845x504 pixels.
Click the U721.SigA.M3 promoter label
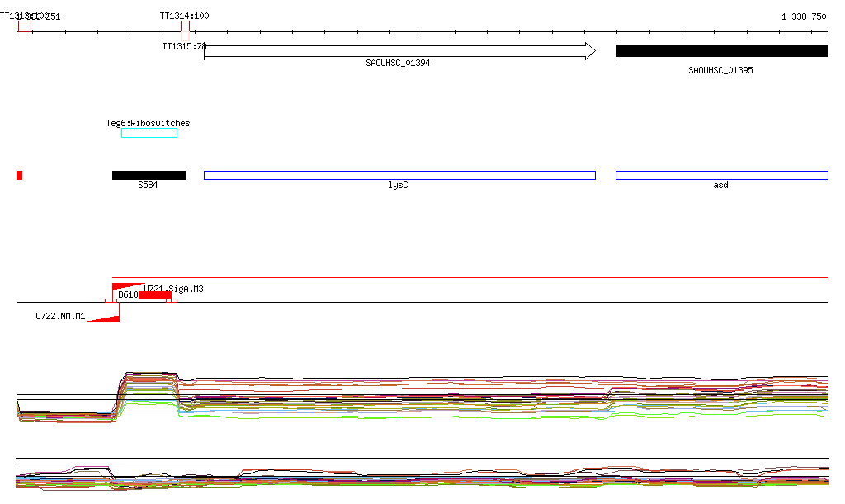pyautogui.click(x=175, y=289)
